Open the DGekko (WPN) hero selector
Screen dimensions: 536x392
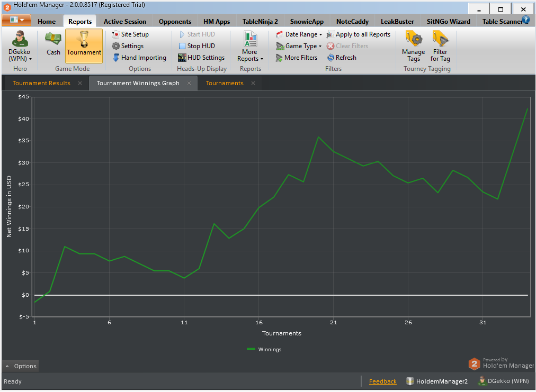pyautogui.click(x=20, y=46)
